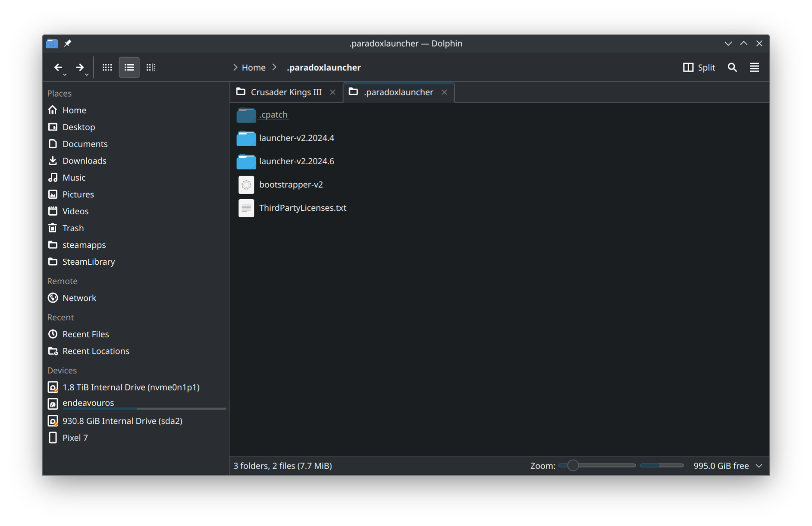Click the chevron after Home in breadcrumb

274,67
